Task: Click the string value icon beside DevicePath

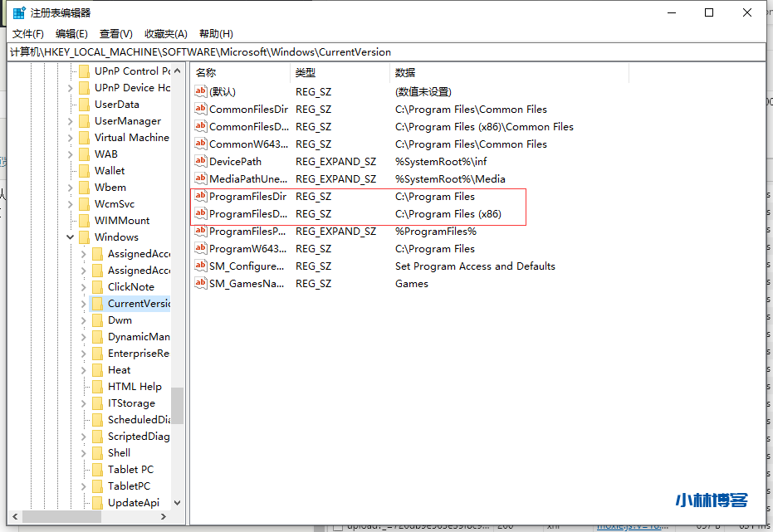Action: point(200,162)
